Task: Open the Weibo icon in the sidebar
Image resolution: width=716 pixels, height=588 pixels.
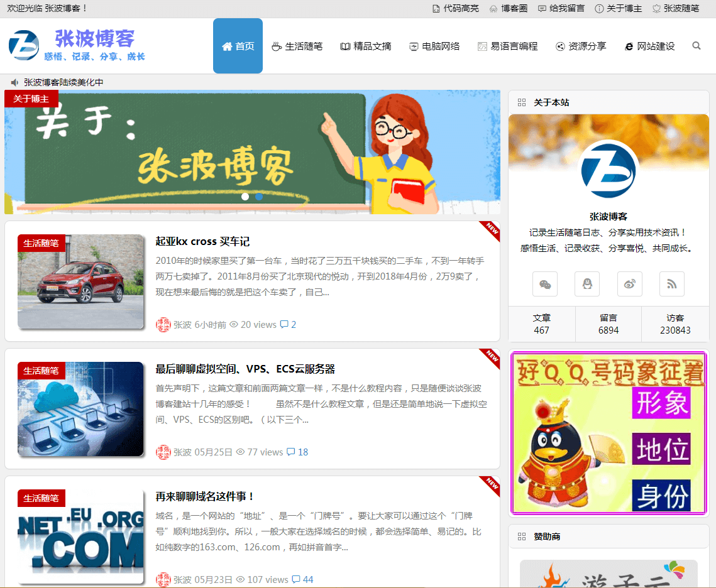Action: click(629, 284)
